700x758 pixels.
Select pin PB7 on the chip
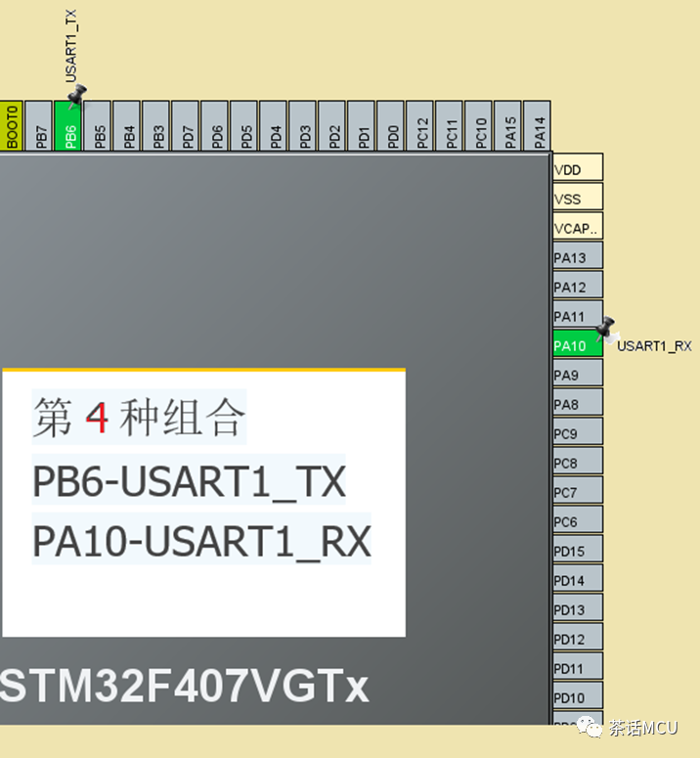tap(38, 126)
